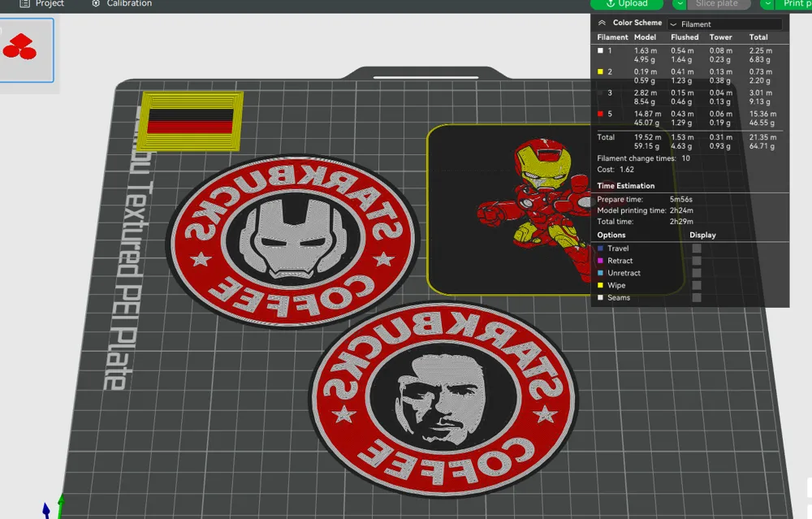Image resolution: width=812 pixels, height=519 pixels.
Task: Click the red color swatch for filament 5
Action: [x=598, y=114]
